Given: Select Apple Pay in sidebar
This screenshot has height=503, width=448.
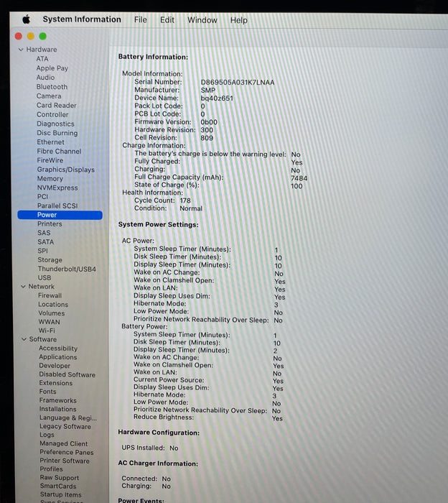Looking at the screenshot, I should click(x=52, y=68).
